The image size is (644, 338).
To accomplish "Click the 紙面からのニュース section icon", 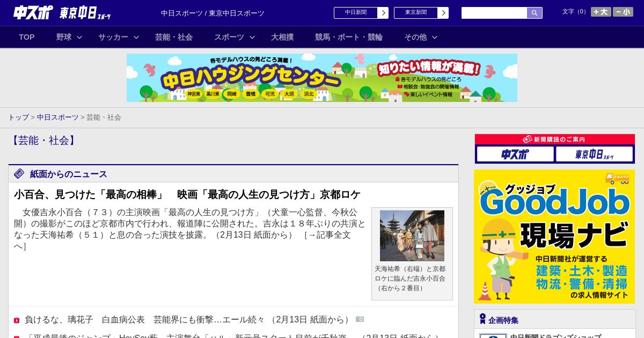I will 19,173.
